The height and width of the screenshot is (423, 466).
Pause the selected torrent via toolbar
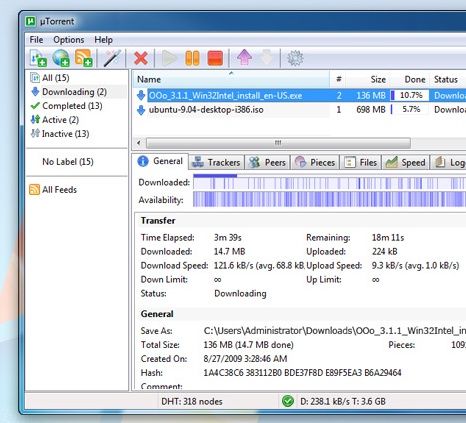[192, 58]
